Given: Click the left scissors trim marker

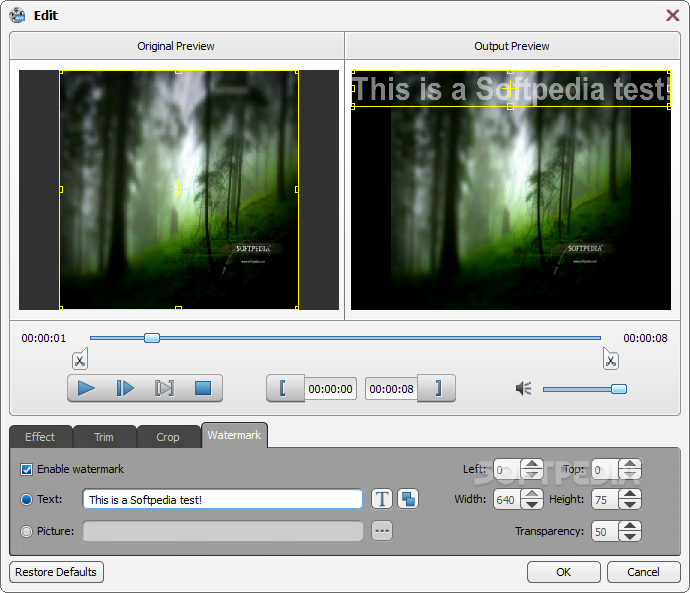Looking at the screenshot, I should 80,359.
